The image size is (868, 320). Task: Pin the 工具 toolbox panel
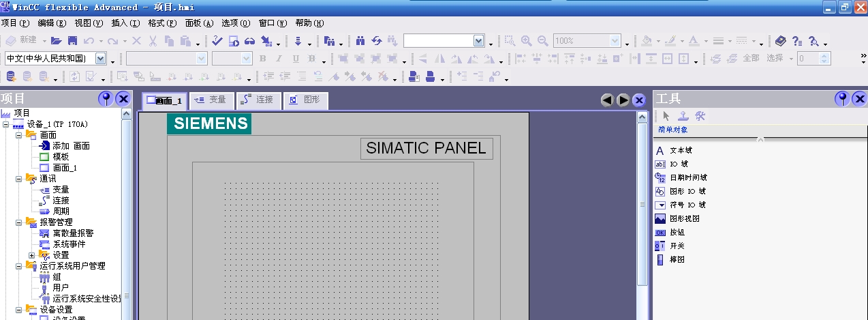[x=842, y=99]
